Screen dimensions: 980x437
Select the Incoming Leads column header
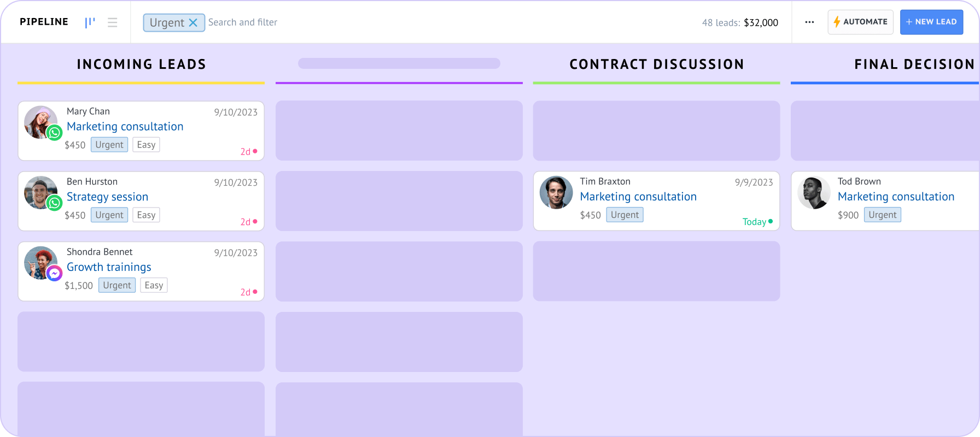[141, 64]
